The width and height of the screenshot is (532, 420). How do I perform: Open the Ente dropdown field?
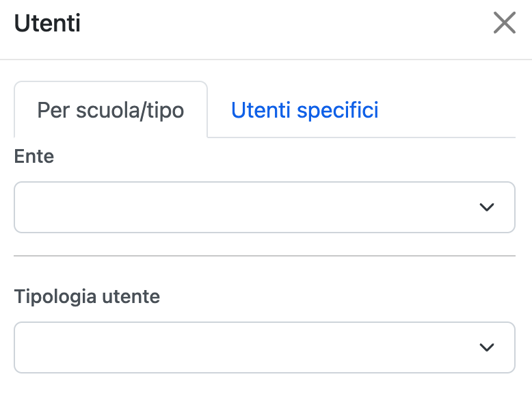[x=264, y=207]
